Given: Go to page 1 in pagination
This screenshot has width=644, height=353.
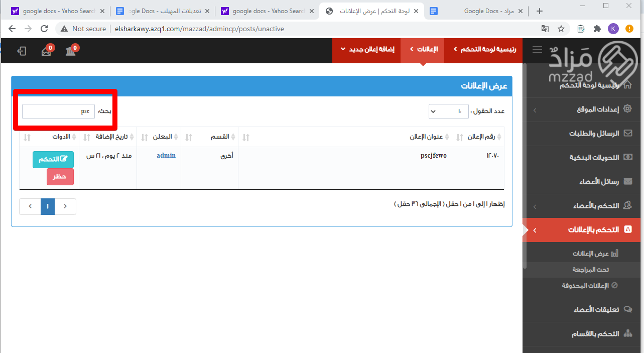Looking at the screenshot, I should click(48, 206).
